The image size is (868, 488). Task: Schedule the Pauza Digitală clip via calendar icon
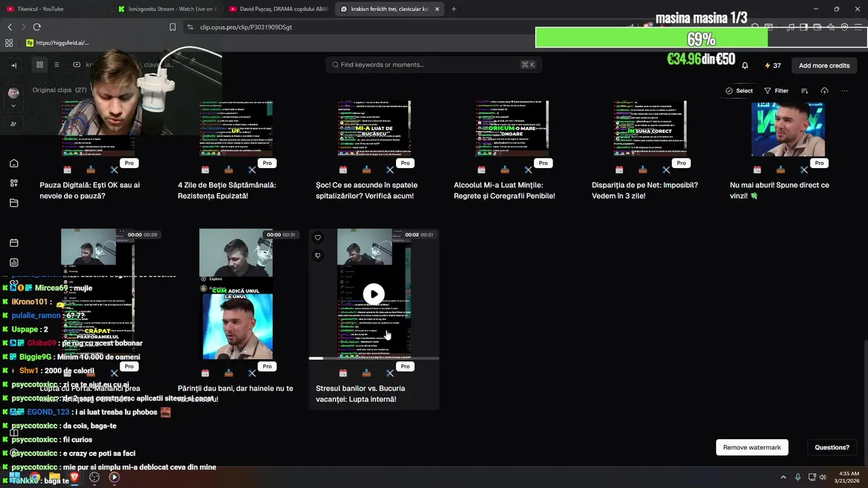[67, 169]
